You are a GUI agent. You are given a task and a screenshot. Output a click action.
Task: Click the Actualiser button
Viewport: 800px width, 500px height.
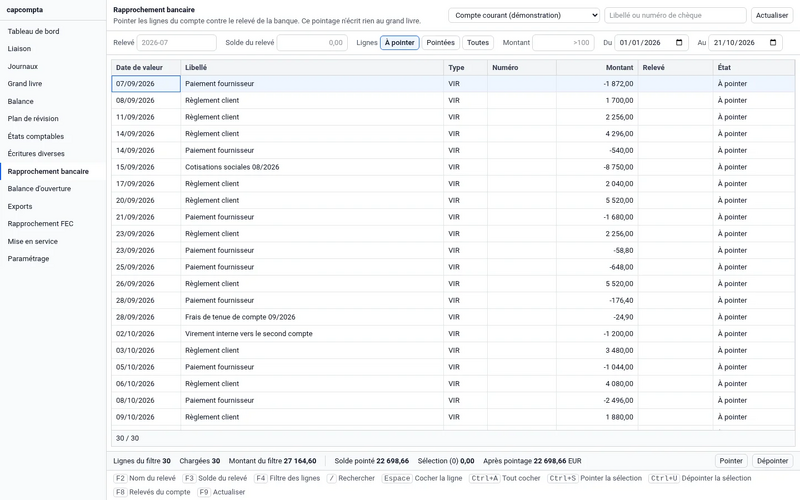click(771, 15)
